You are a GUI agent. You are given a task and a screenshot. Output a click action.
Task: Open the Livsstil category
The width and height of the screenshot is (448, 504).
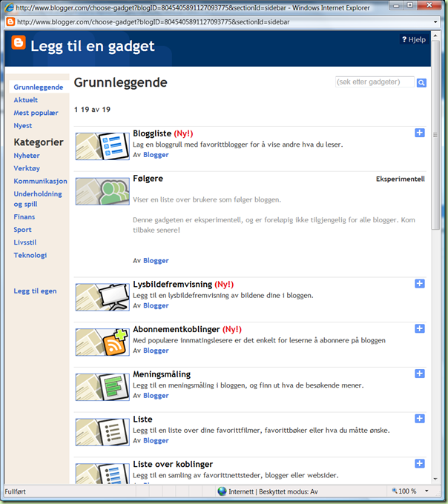point(25,242)
